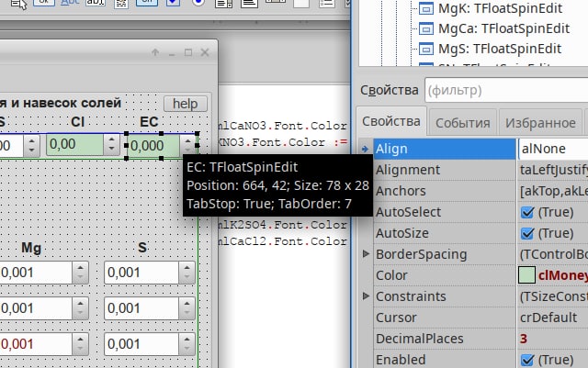This screenshot has width=588, height=368.
Task: Close the form designer window
Action: 205,52
